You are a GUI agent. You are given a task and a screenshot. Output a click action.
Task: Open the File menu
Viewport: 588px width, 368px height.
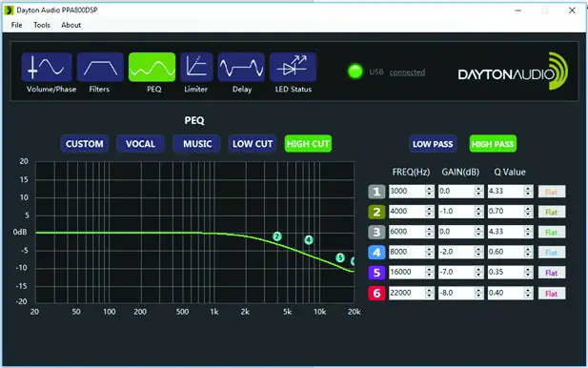(x=16, y=25)
